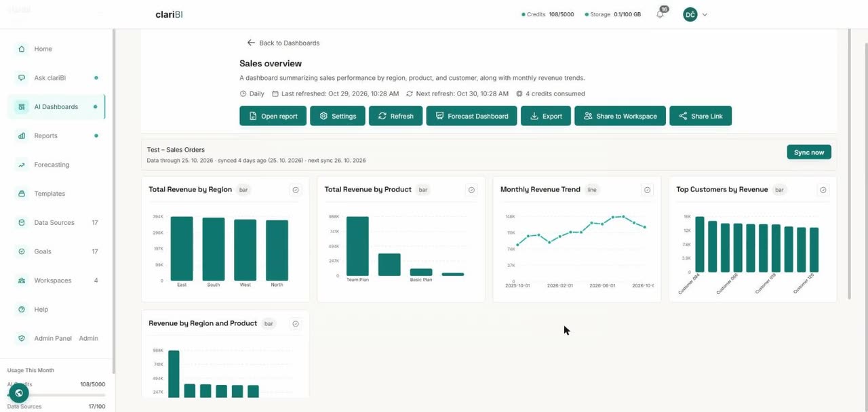Screen dimensions: 868x412
Task: Go to Reports in sidebar
Action: pos(56,136)
